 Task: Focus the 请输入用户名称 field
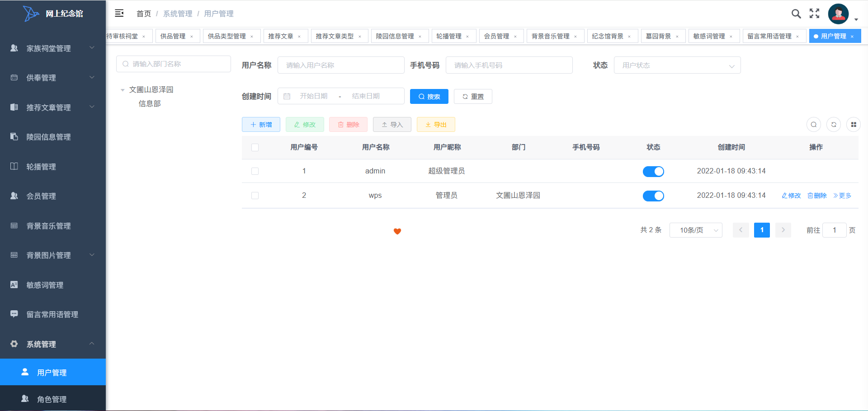(x=341, y=65)
